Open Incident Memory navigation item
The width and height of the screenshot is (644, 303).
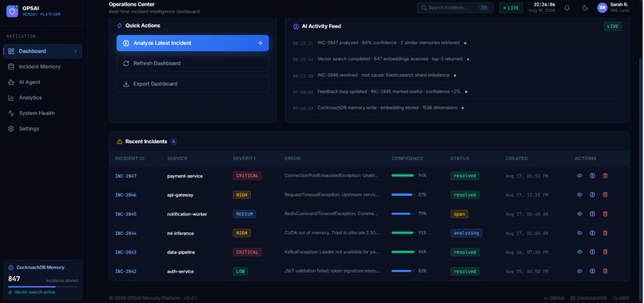point(42,66)
